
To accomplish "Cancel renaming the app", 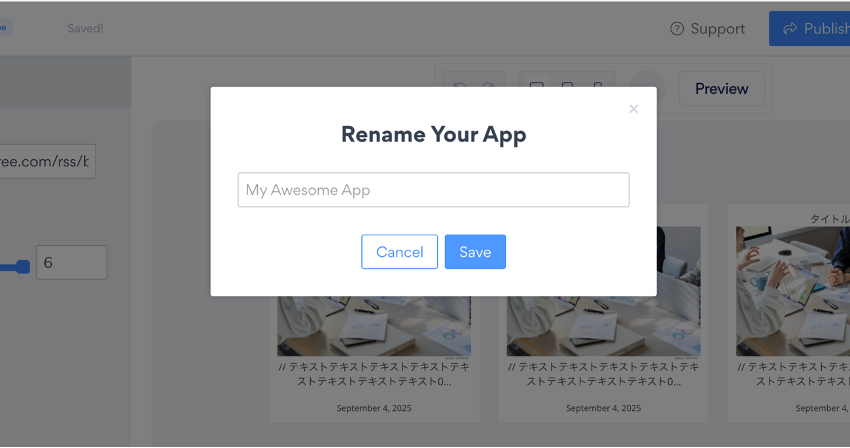I will click(400, 252).
